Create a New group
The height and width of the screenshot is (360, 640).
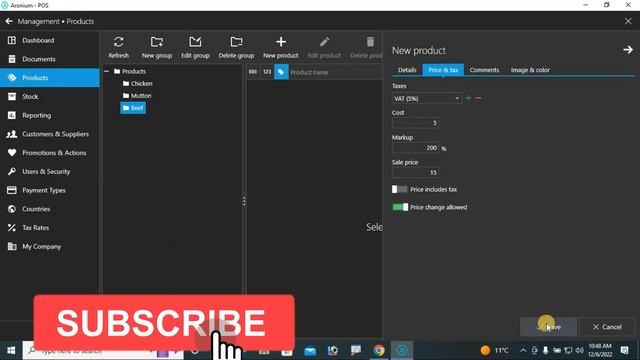(157, 47)
